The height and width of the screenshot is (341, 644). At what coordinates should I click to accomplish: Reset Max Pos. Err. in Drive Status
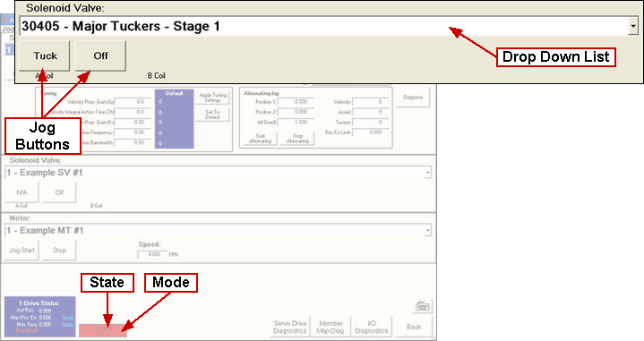click(x=68, y=318)
